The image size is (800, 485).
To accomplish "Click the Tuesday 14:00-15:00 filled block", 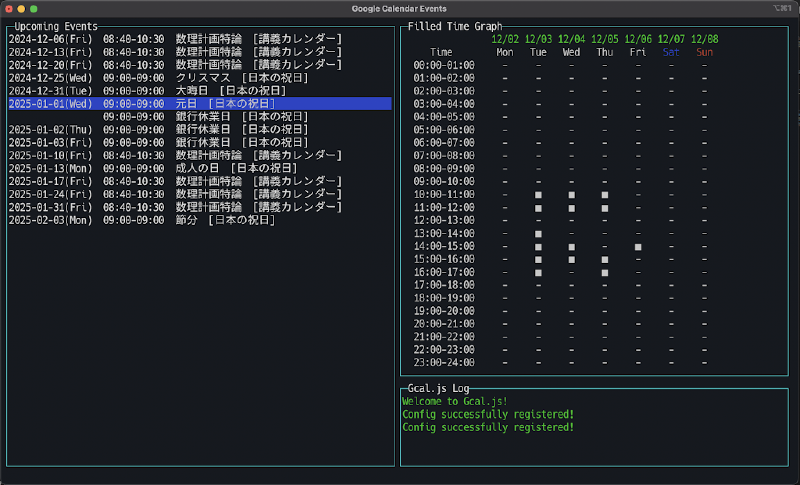I will [x=538, y=247].
